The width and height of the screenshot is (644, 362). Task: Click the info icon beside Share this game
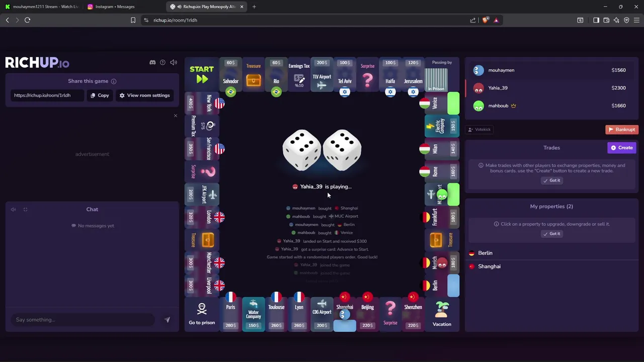pos(114,81)
